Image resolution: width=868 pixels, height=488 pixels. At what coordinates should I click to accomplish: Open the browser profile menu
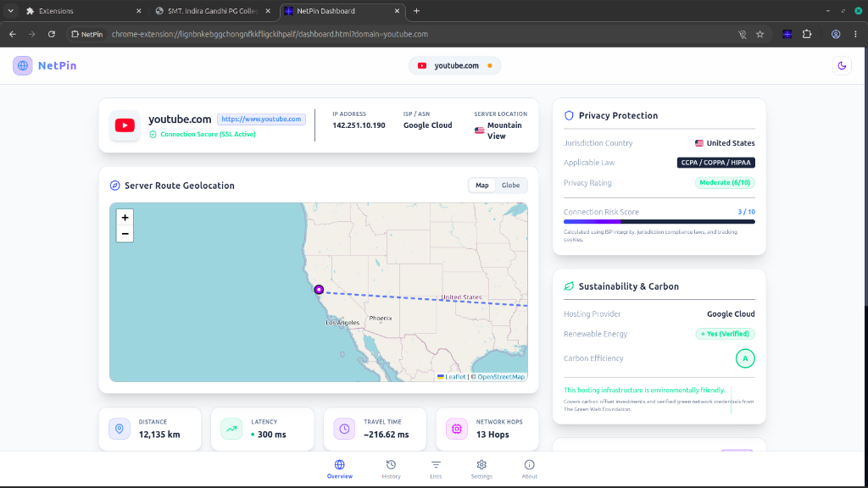[836, 34]
